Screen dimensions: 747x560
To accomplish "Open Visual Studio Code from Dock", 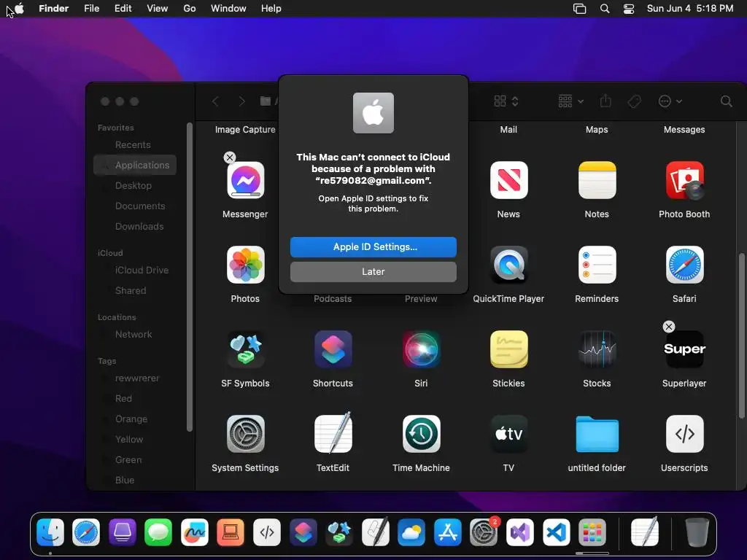I will [557, 532].
